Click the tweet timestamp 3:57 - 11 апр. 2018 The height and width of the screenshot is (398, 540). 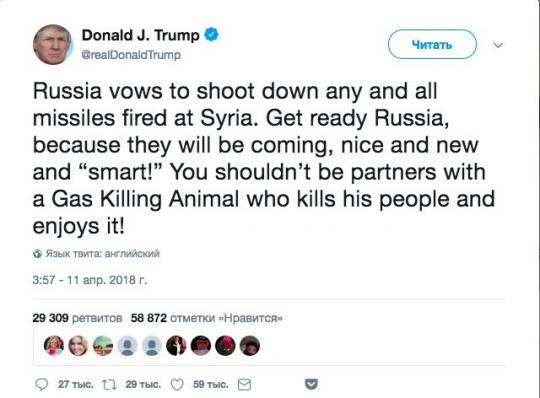point(90,280)
